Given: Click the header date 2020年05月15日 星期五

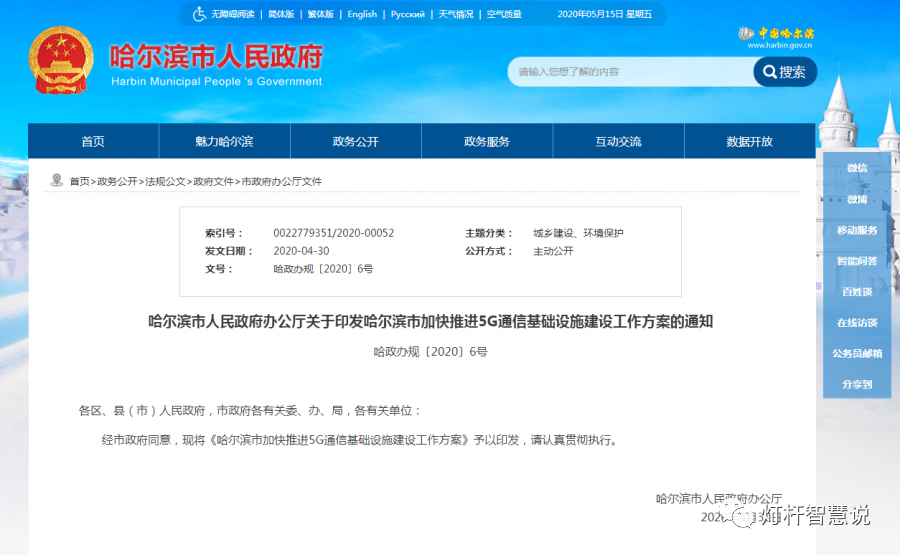Looking at the screenshot, I should click(x=604, y=14).
